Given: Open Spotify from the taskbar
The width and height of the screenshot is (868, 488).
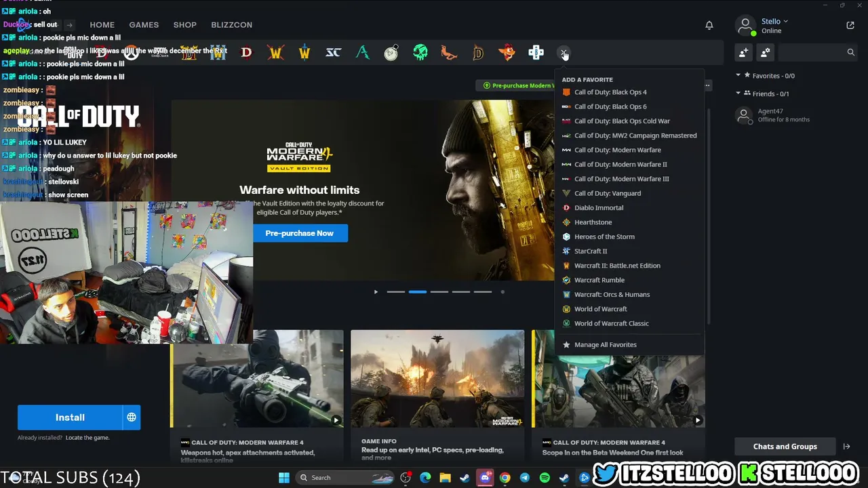Looking at the screenshot, I should [545, 478].
